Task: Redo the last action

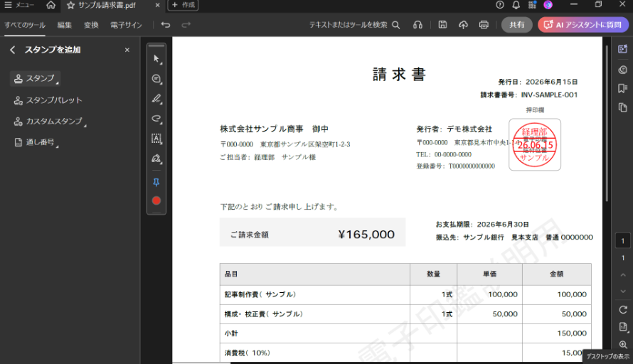Action: [x=186, y=25]
